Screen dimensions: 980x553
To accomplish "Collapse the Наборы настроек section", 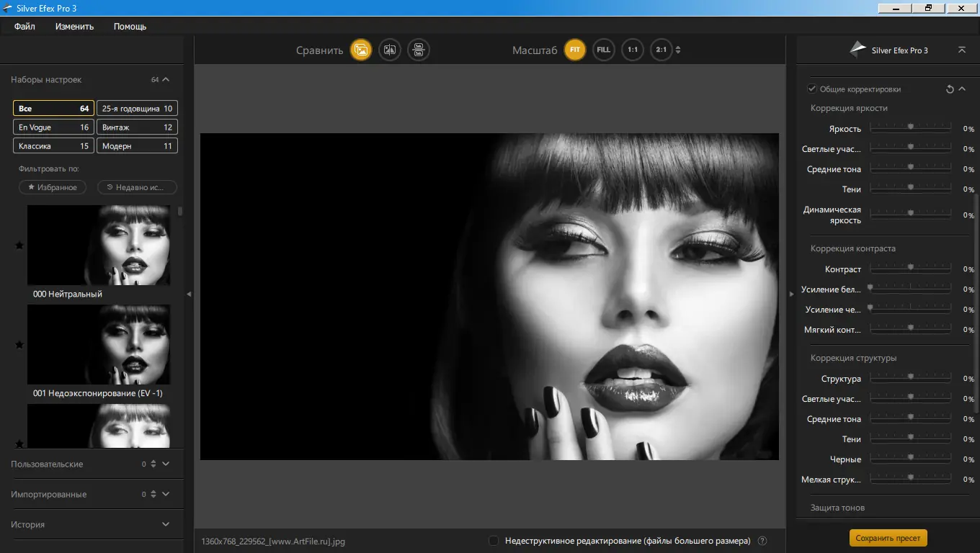I will pos(166,80).
